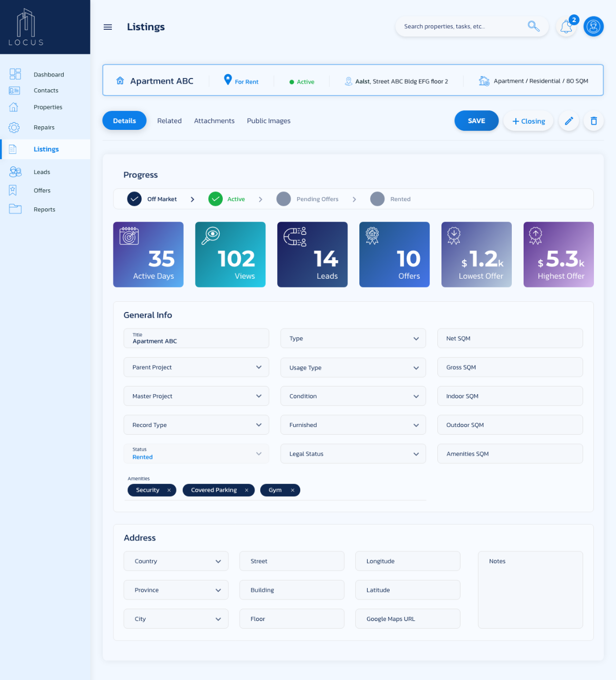Select the Pending Offers progress step
The image size is (616, 680).
coord(307,199)
